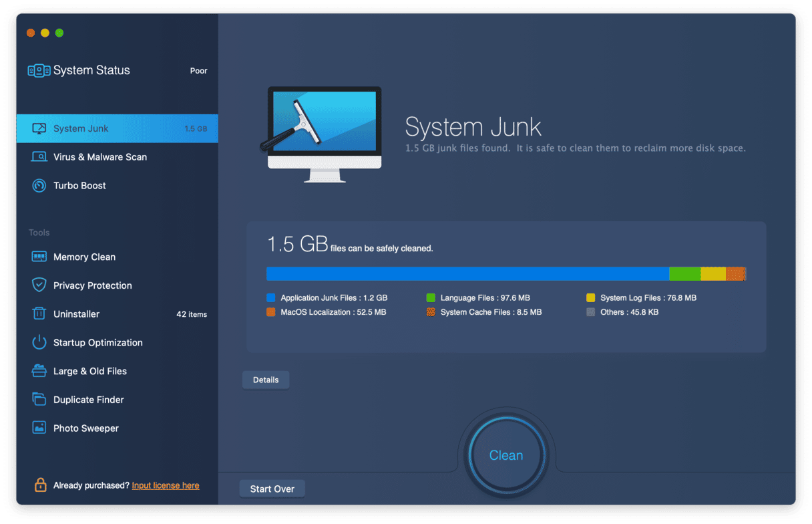812x524 pixels.
Task: Click the Large & Old Files box icon
Action: click(x=39, y=371)
